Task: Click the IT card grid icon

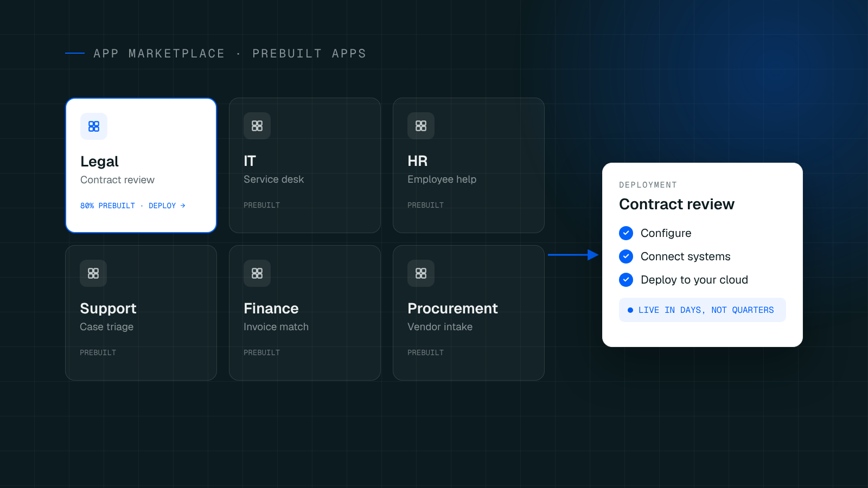Action: pyautogui.click(x=257, y=126)
